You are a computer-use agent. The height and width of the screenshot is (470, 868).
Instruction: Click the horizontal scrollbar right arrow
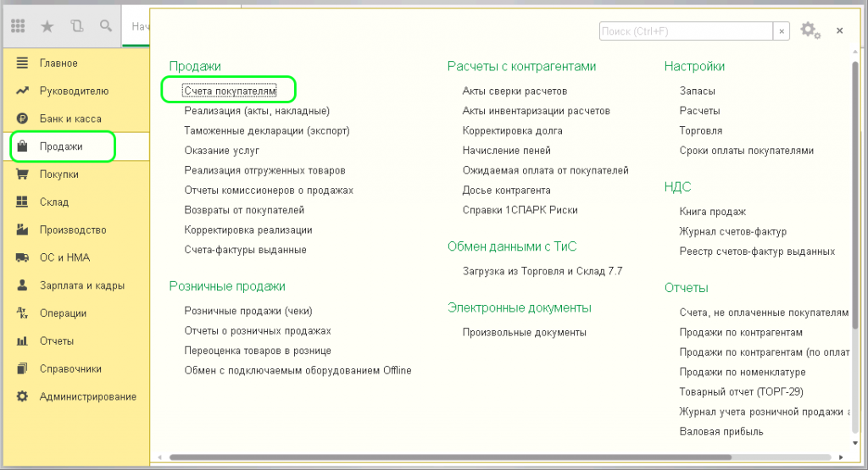coord(841,457)
